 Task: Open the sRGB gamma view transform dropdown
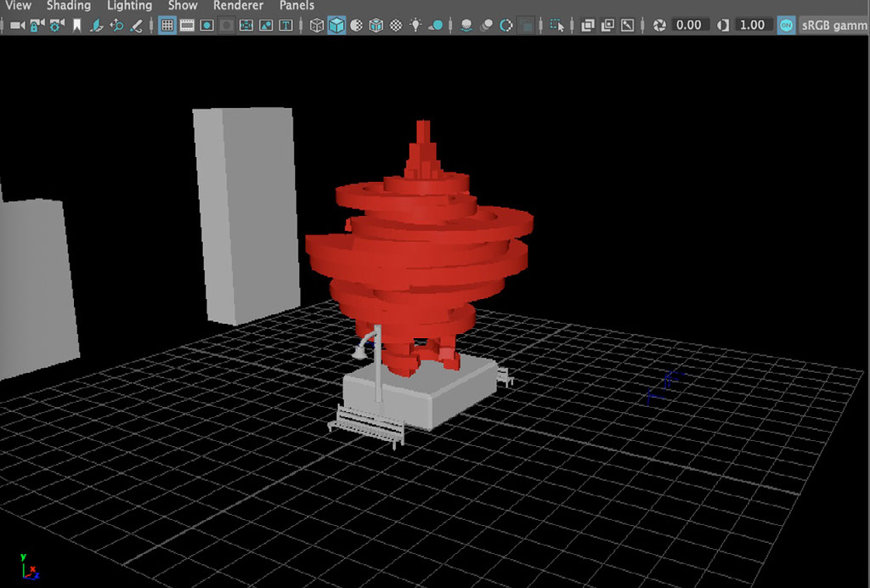[x=833, y=25]
